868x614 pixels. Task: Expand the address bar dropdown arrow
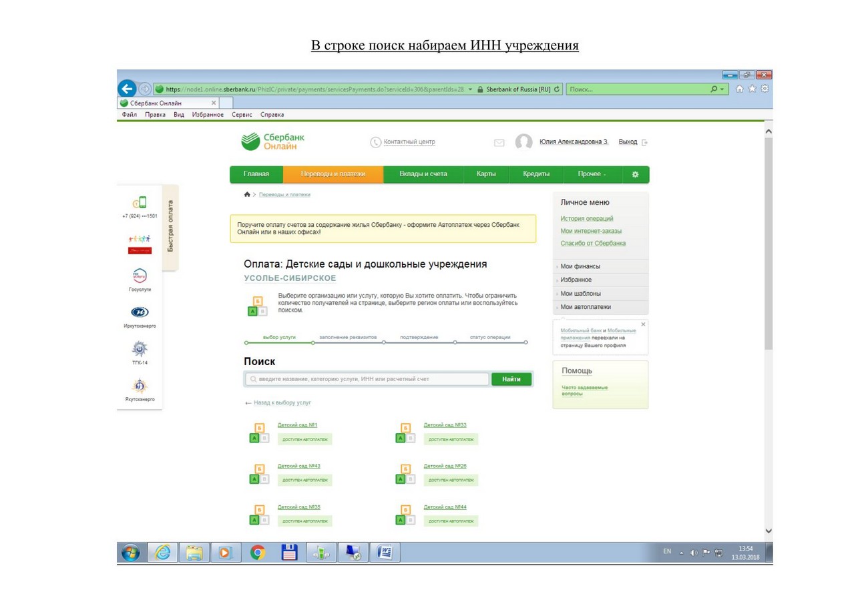coord(470,89)
